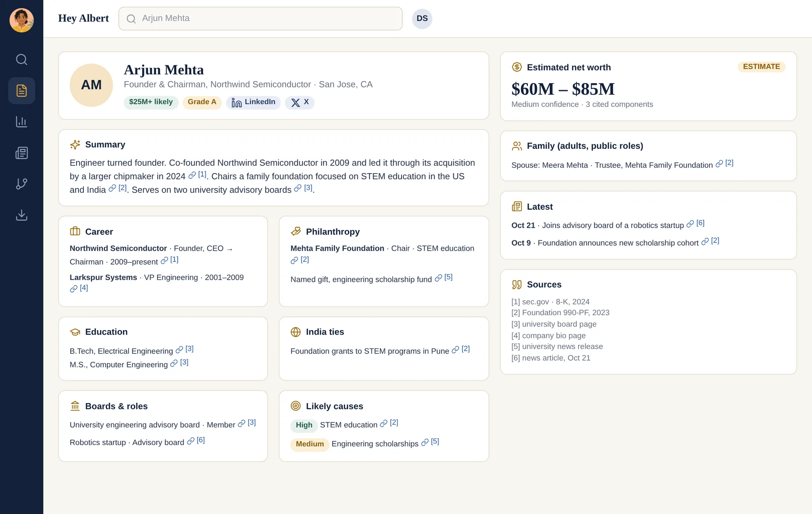Open citation [6] on Oct 21 news item
Viewport: 812px width, 514px height.
696,223
